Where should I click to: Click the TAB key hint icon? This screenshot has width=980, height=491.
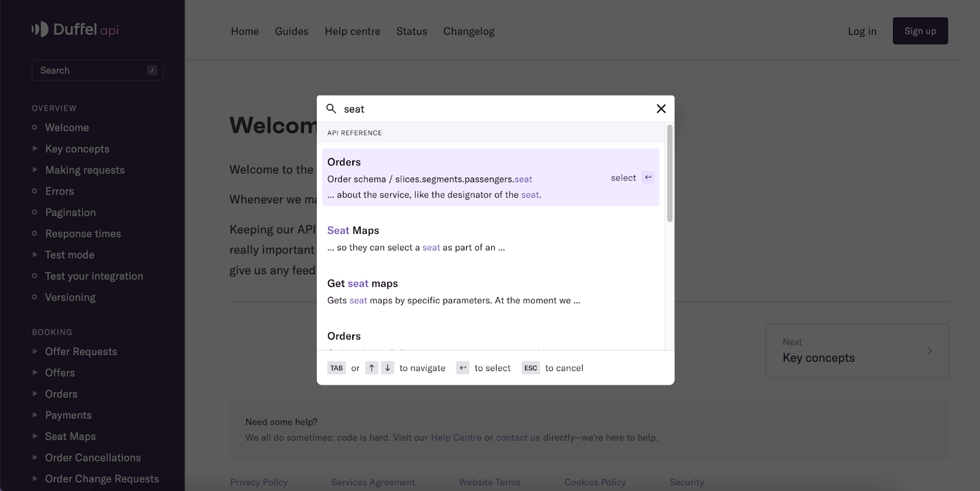tap(336, 368)
